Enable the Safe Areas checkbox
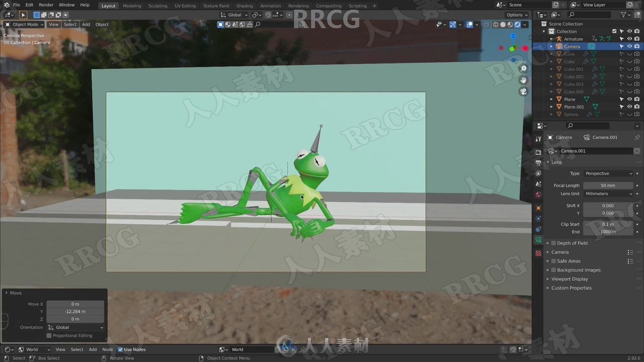Image resolution: width=644 pixels, height=362 pixels. pos(554,261)
